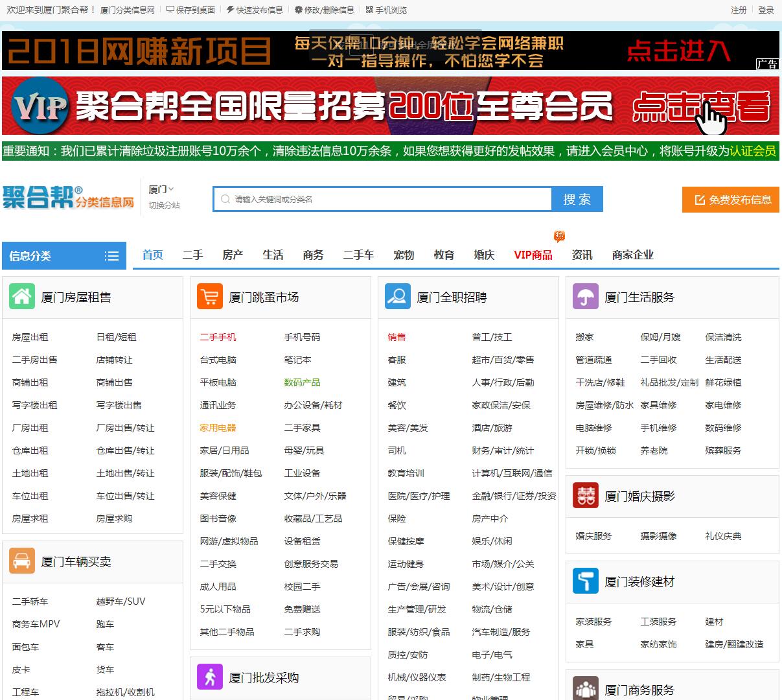The image size is (782, 700).
Task: Open the VIP 至尊会员 recruitment banner
Action: (x=390, y=106)
